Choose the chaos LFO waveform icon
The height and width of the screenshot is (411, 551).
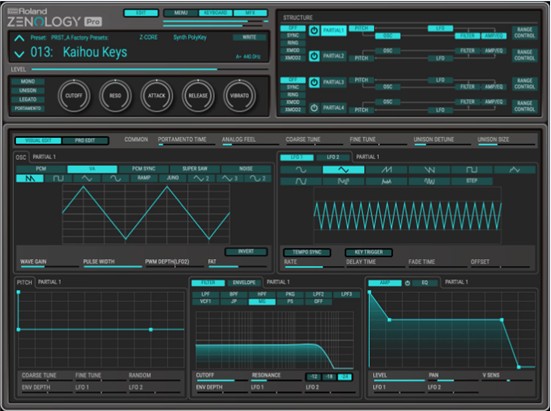pyautogui.click(x=386, y=181)
